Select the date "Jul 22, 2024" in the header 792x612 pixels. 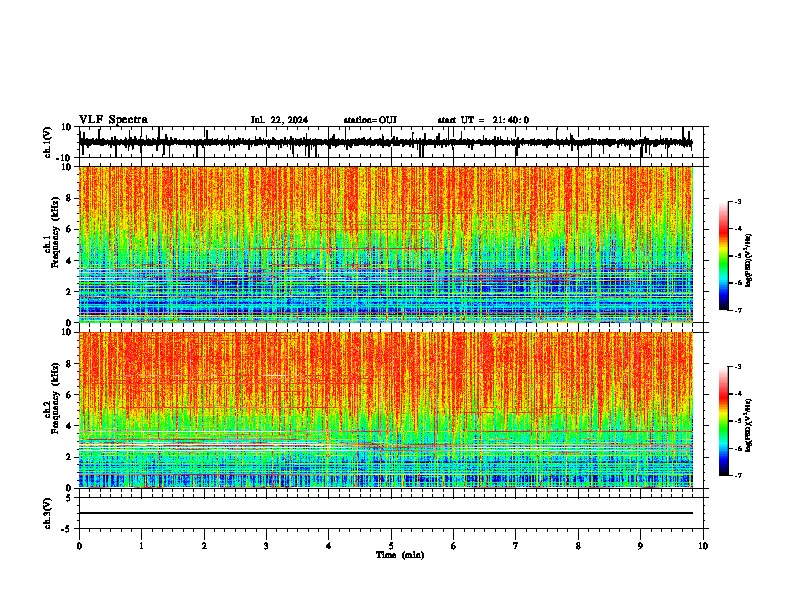click(279, 120)
